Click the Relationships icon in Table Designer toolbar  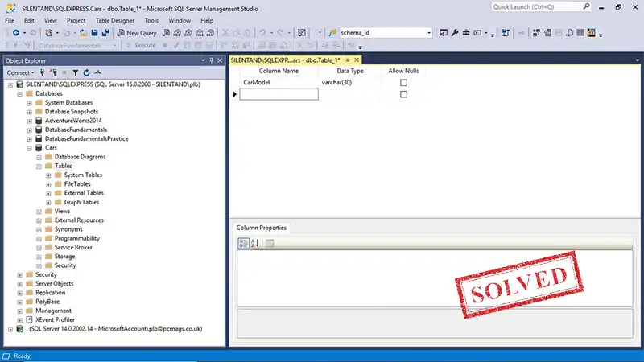(x=536, y=33)
